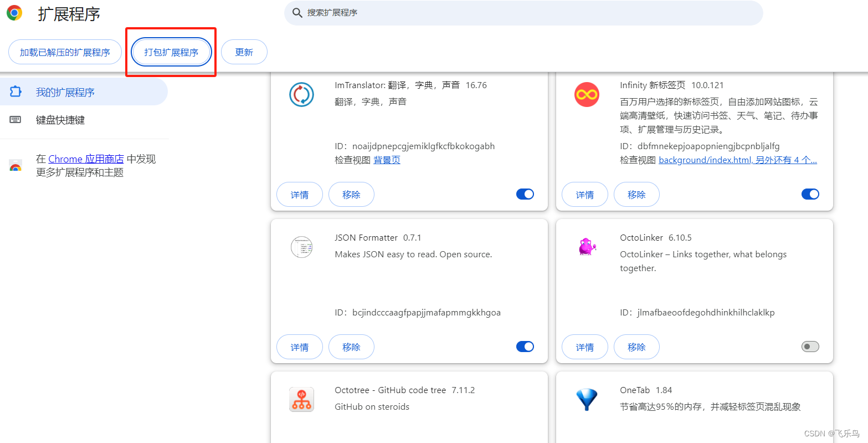Viewport: 868px width, 443px height.
Task: Click 移除 for Infinity 新标签页
Action: coord(636,195)
